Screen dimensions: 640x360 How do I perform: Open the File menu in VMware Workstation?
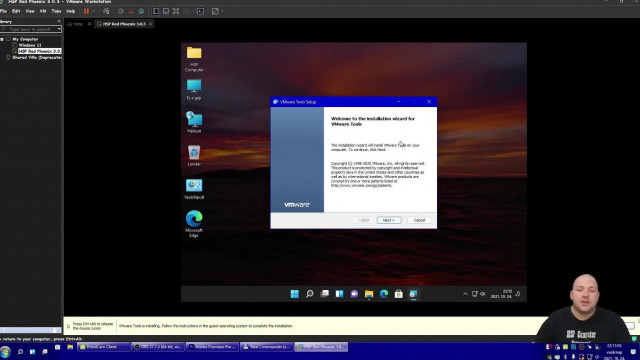click(x=3, y=11)
